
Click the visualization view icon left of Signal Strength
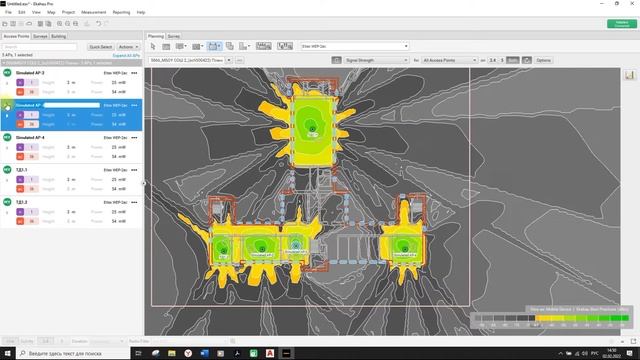pos(336,60)
